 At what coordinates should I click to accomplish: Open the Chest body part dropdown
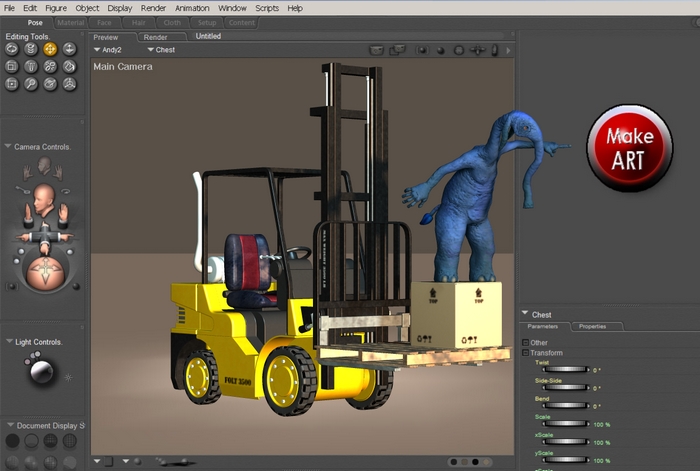tap(161, 49)
